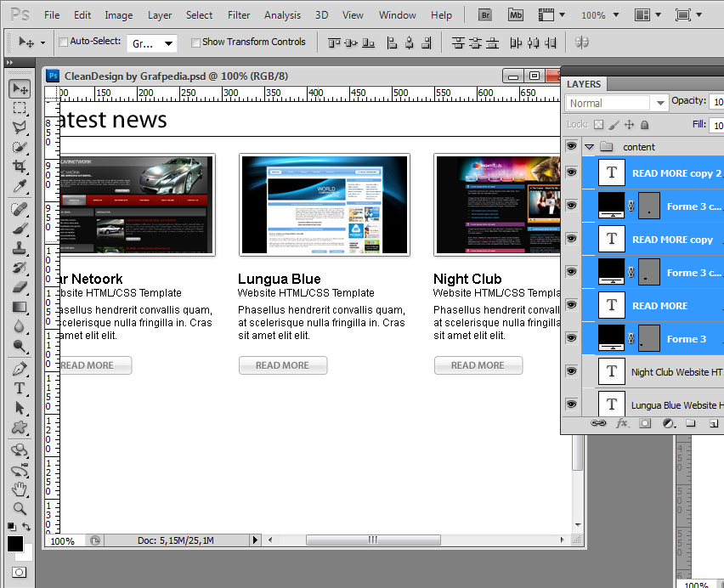Select the Zoom tool
Image resolution: width=724 pixels, height=588 pixels.
click(20, 509)
